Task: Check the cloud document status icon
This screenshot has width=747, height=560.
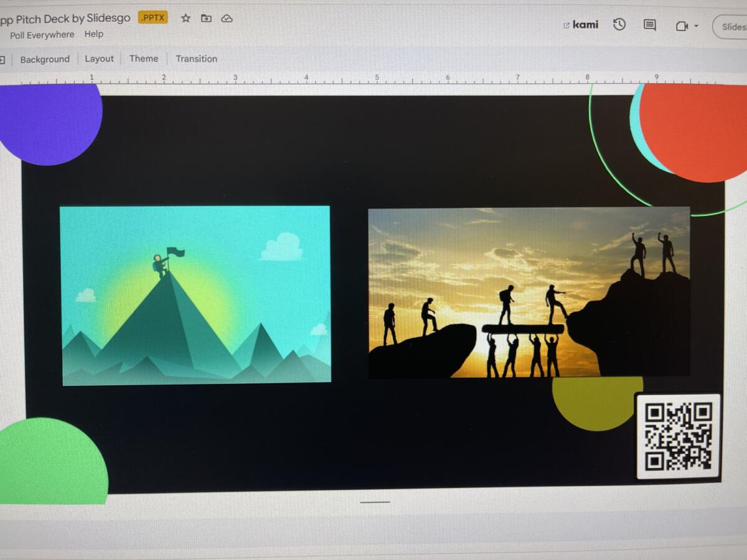Action: point(227,18)
